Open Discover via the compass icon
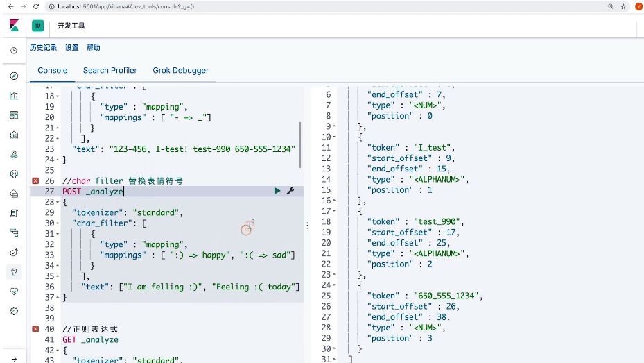 point(14,76)
